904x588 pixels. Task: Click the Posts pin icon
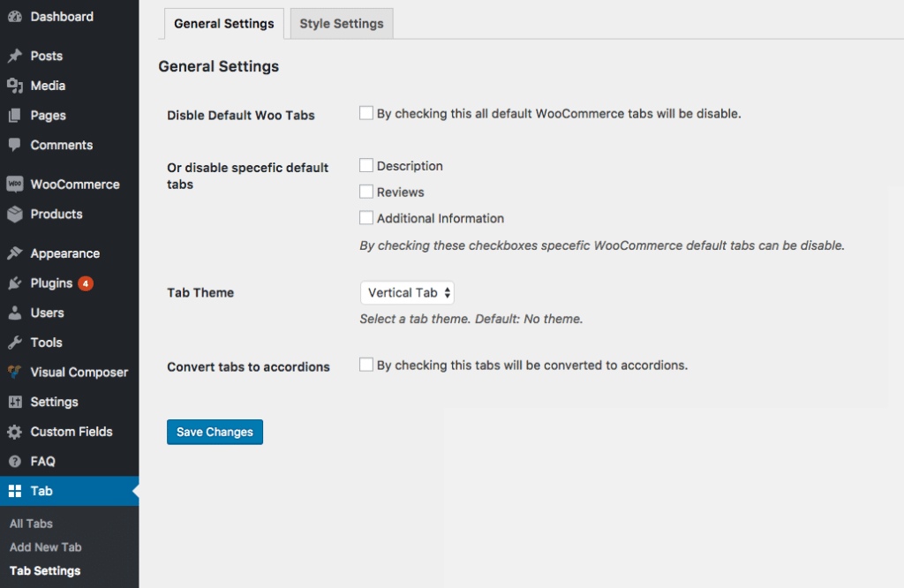pos(15,56)
